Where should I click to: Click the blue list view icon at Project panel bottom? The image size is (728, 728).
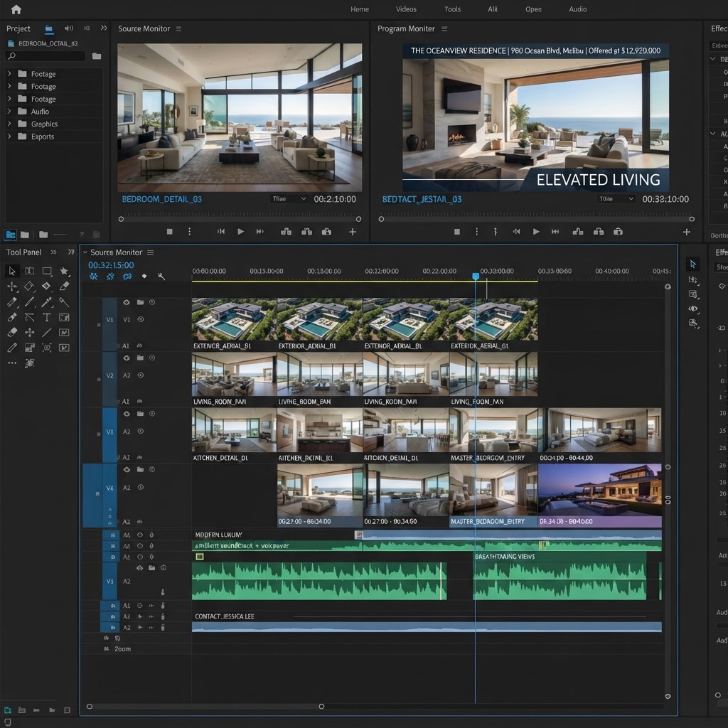tap(10, 235)
